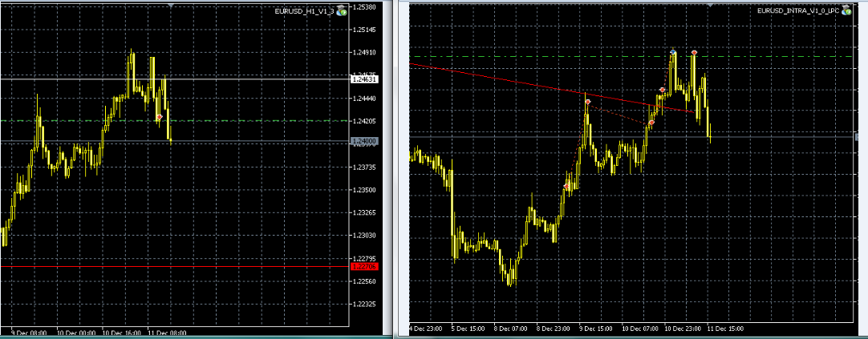This screenshot has height=339, width=868.
Task: Click the 10 Dec 23:00 time label
Action: (682, 329)
